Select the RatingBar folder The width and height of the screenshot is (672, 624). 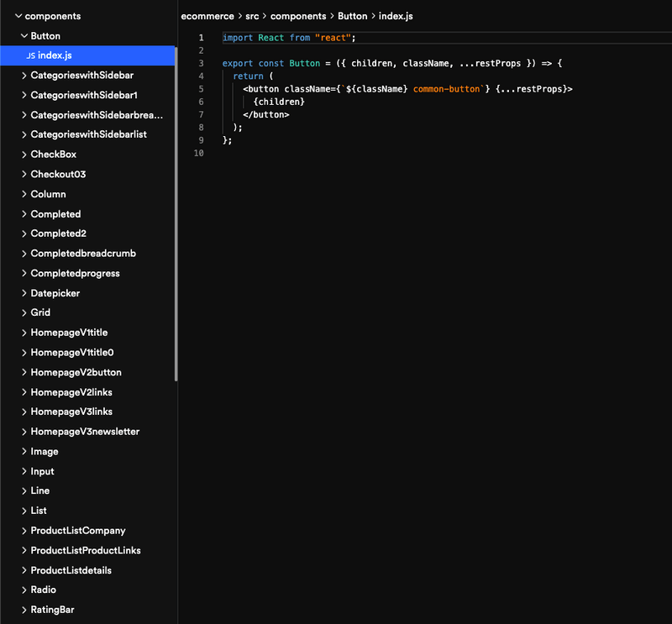53,609
